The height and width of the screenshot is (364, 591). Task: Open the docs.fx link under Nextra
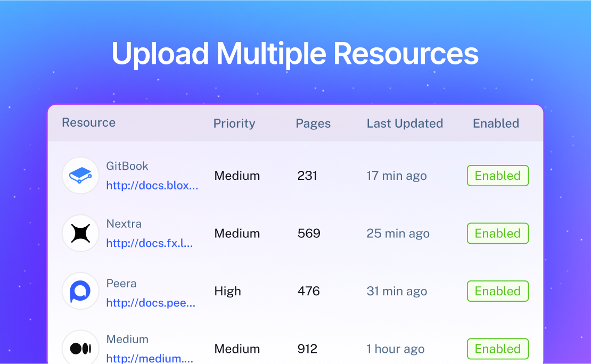[x=150, y=243]
